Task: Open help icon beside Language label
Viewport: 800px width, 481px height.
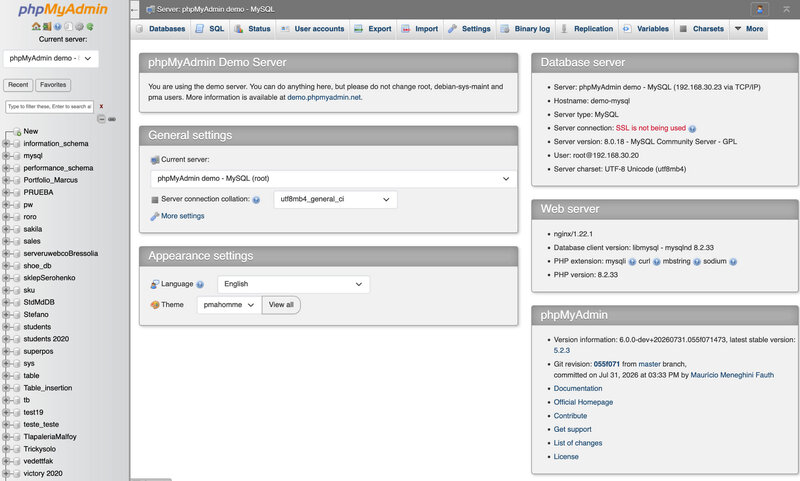Action: [x=200, y=284]
